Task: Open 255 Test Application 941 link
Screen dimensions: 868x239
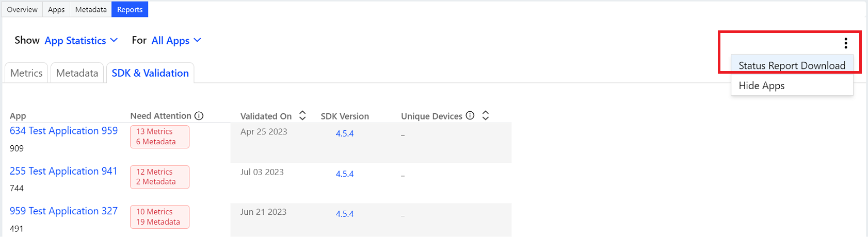Action: [x=63, y=171]
